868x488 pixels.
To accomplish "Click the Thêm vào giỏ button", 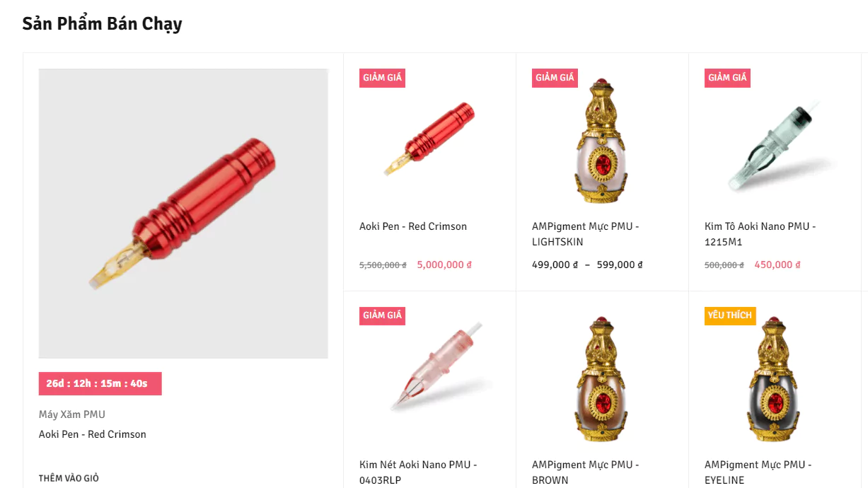I will point(69,478).
